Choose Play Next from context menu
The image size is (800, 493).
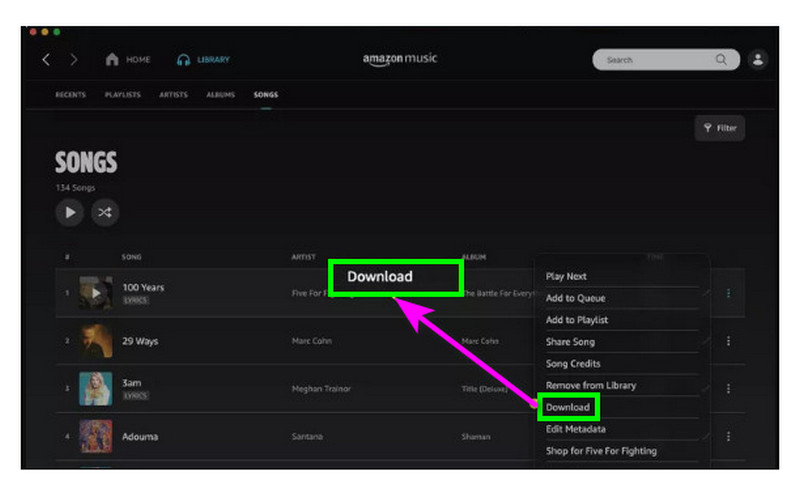click(566, 276)
